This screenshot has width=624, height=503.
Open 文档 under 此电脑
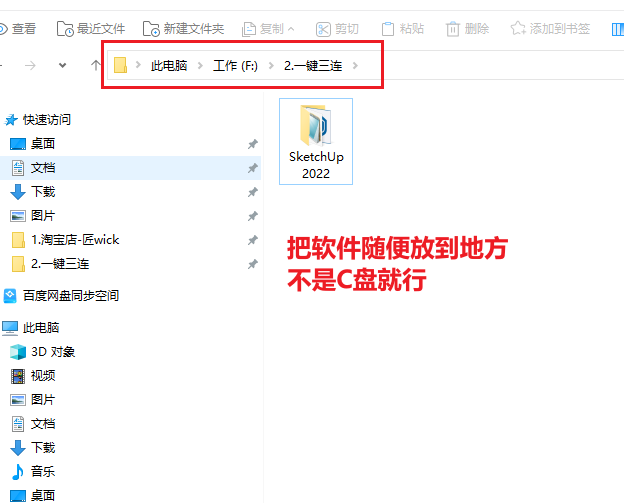pos(43,424)
